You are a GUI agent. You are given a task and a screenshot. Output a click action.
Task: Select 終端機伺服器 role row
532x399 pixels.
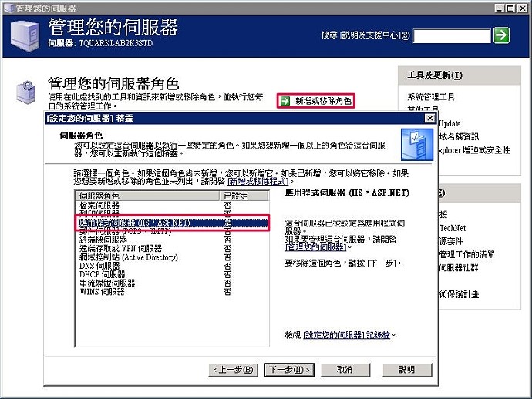[x=172, y=240]
